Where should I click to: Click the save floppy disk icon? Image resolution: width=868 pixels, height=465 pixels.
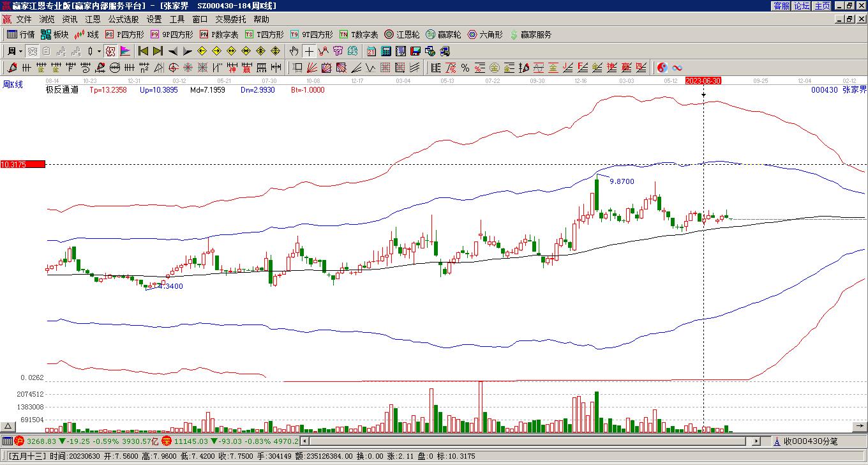(415, 51)
